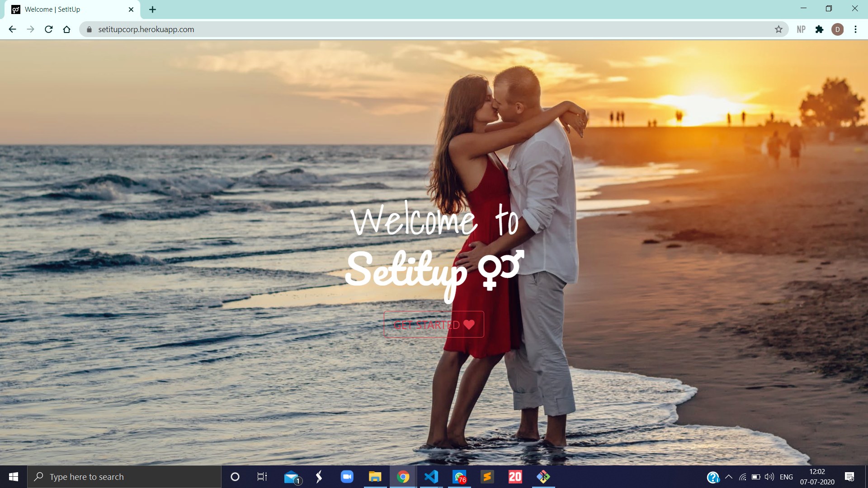Go back using the browser back arrow
Screen dimensions: 868x488
tap(12, 29)
